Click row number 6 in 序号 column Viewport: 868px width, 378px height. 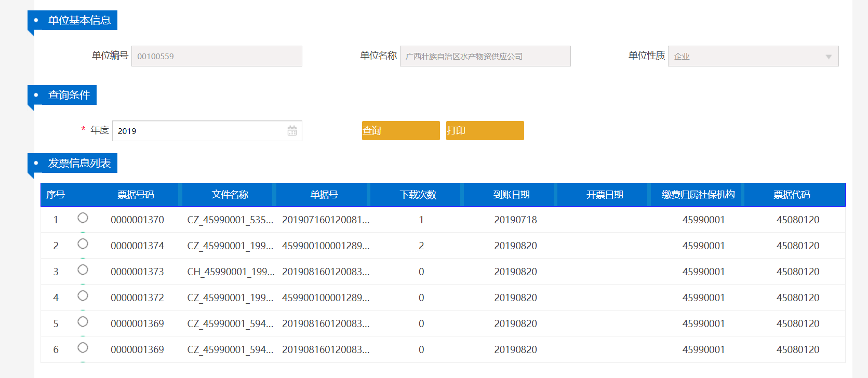[x=56, y=349]
